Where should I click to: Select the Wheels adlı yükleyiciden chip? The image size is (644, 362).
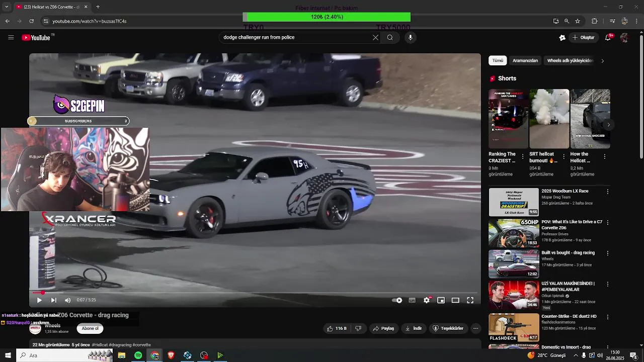pyautogui.click(x=570, y=60)
